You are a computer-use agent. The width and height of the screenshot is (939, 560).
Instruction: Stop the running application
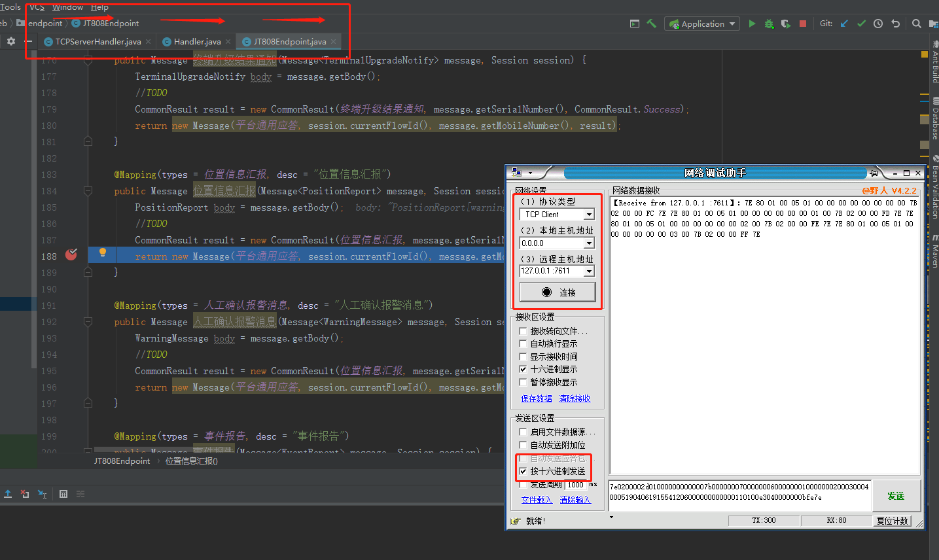(x=803, y=23)
